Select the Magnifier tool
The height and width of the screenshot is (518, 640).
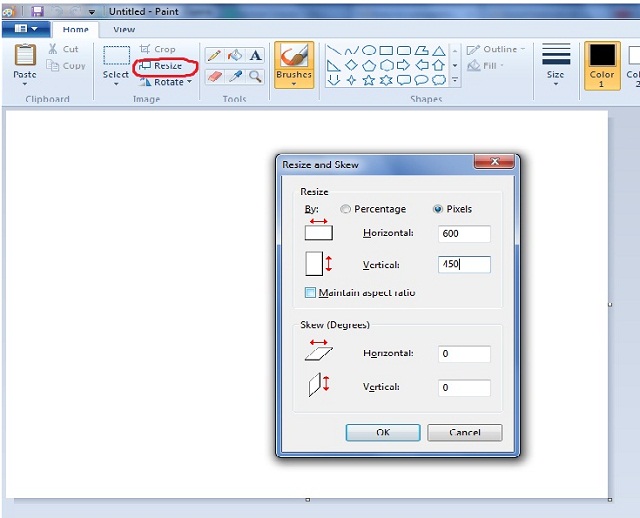click(x=256, y=76)
